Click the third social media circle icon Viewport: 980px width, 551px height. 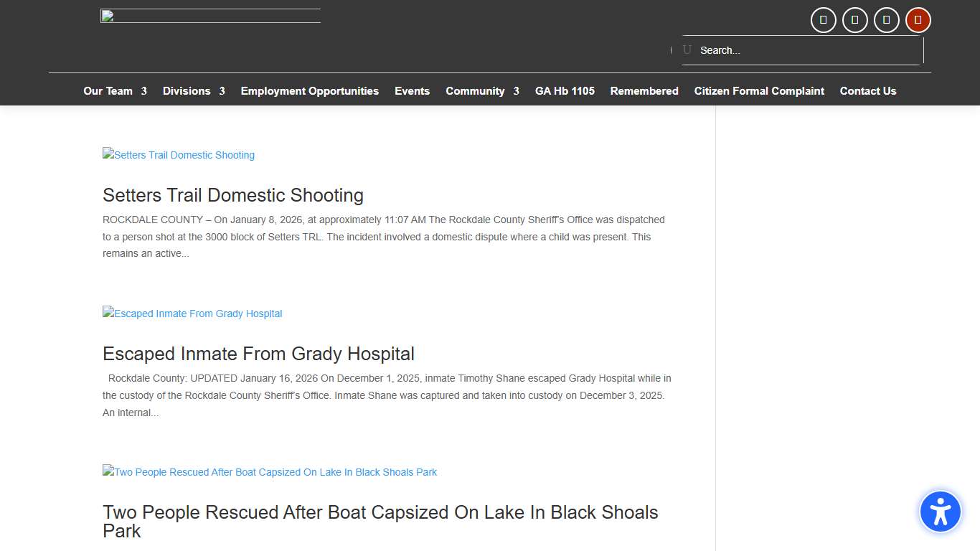[886, 20]
